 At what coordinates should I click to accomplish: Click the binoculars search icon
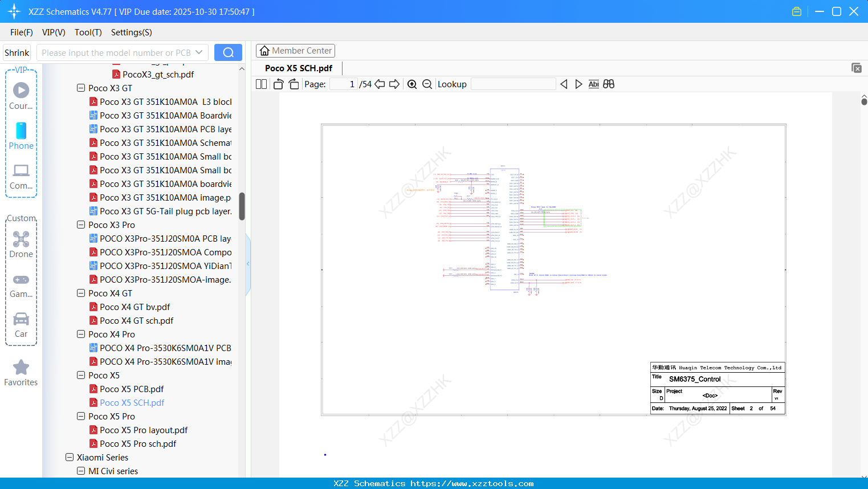609,84
